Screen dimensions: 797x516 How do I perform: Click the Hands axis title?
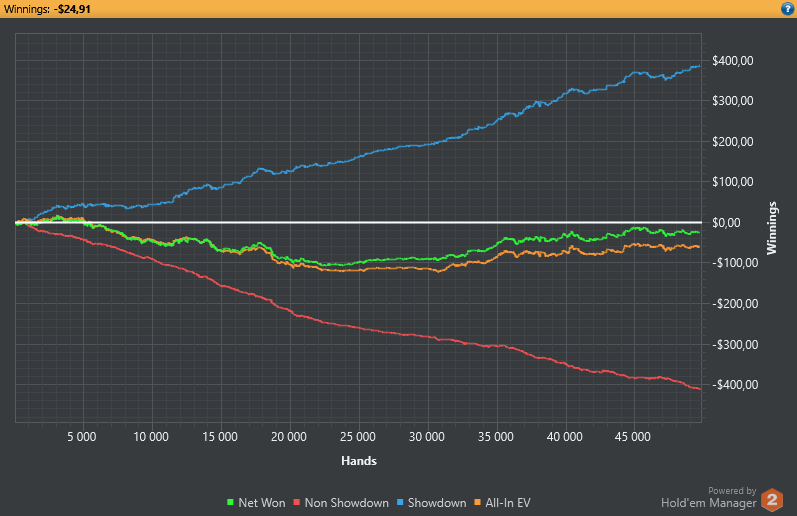[359, 461]
